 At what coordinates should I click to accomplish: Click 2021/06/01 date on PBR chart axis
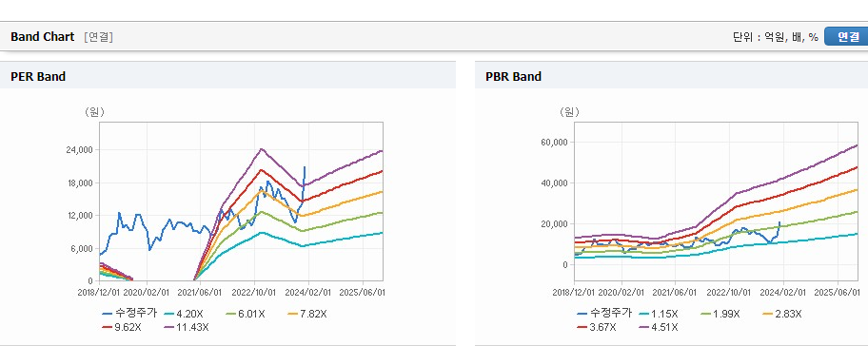point(675,292)
